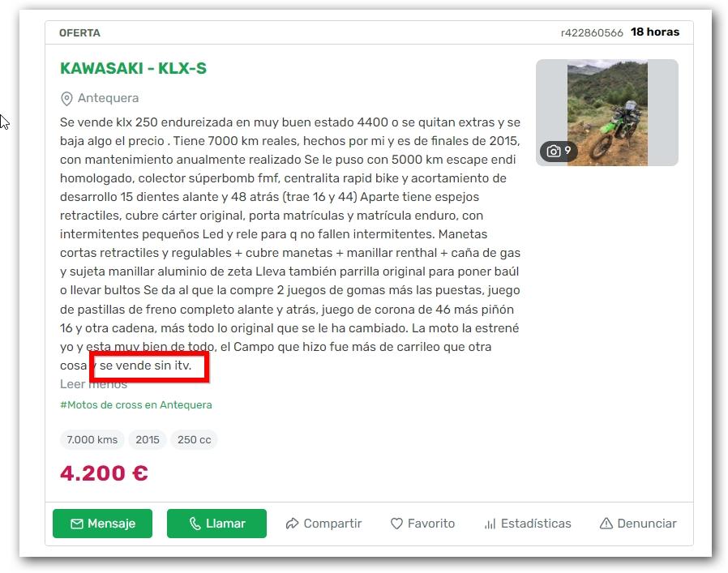Select the 250 cc tag chip
The height and width of the screenshot is (573, 728).
click(x=194, y=440)
